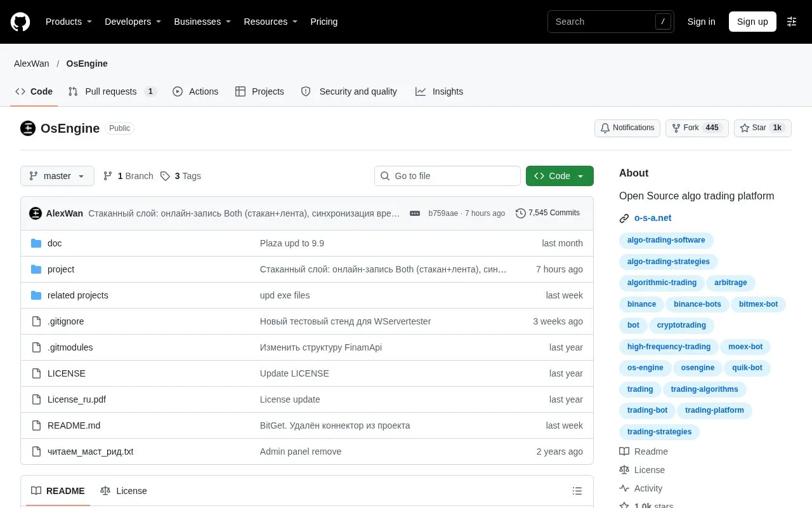Open commit history clock icon
This screenshot has height=508, width=812.
pos(521,213)
